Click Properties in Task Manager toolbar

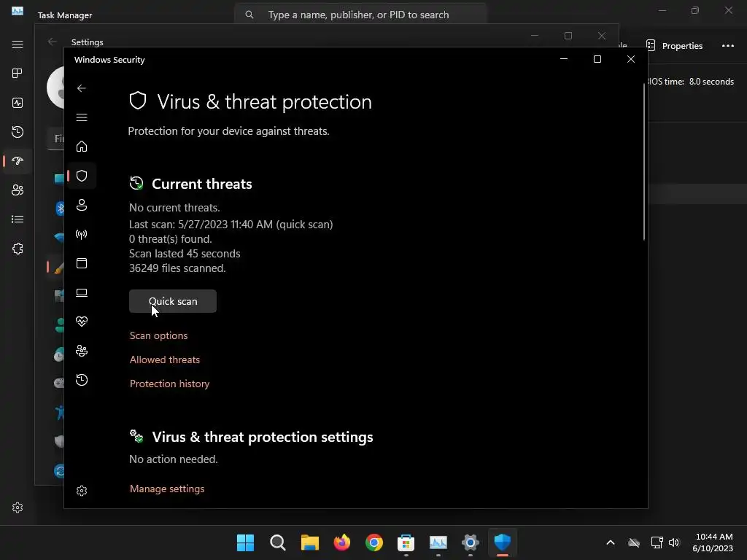point(675,46)
